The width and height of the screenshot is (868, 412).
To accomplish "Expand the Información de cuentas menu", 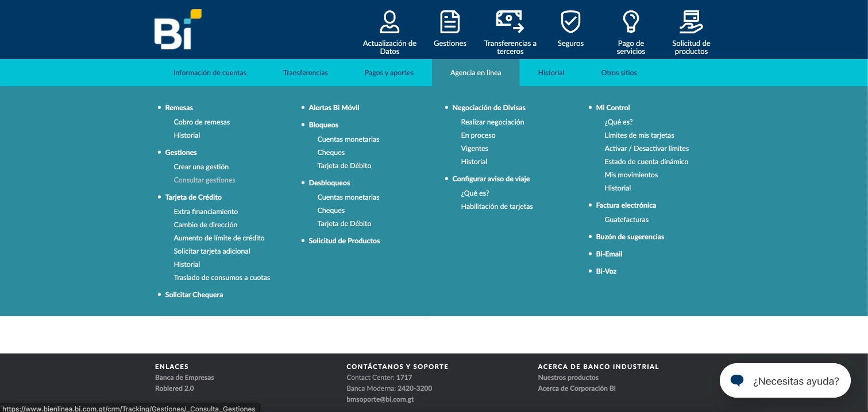I will 210,73.
